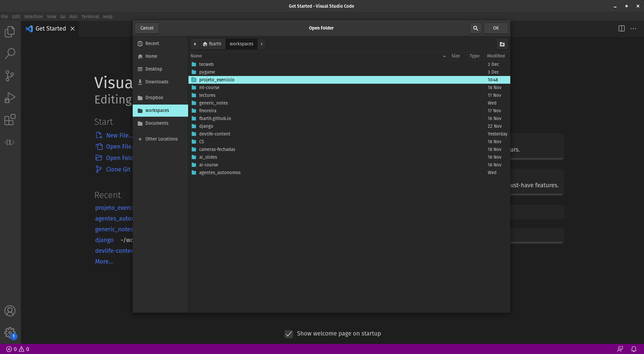Select Desktop in the places sidebar
This screenshot has height=354, width=644.
click(160, 69)
